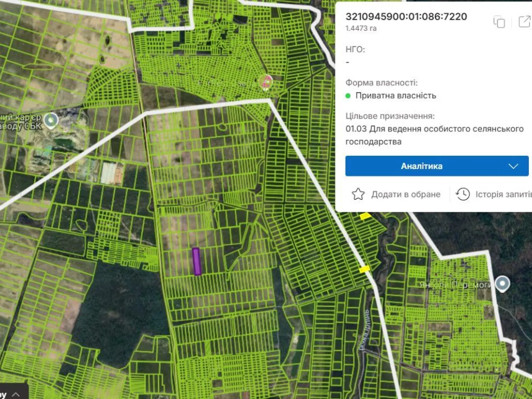This screenshot has height=399, width=532.
Task: Click the 1.4473 га area value
Action: point(361,28)
